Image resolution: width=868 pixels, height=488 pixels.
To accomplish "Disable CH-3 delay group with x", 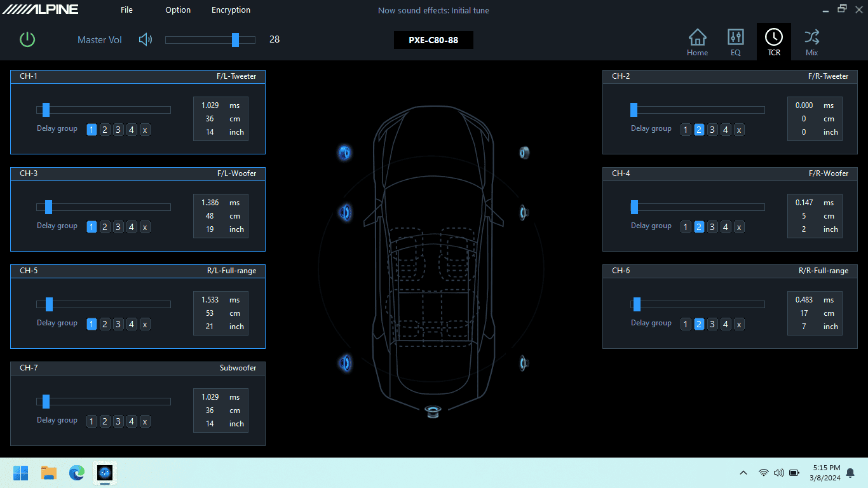I will point(145,227).
